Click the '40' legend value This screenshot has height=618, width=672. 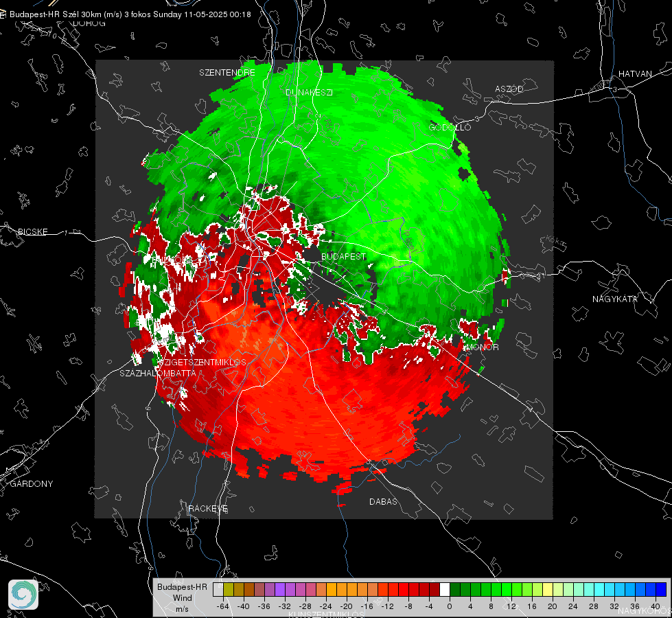(656, 606)
